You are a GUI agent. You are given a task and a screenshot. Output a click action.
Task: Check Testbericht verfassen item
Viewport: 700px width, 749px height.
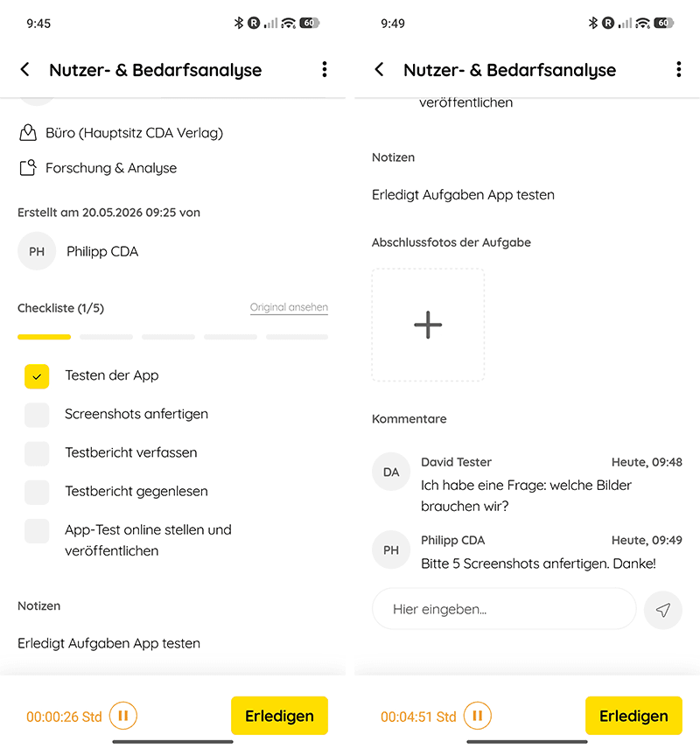[37, 453]
